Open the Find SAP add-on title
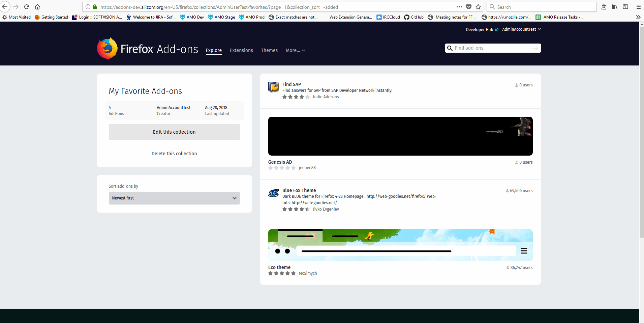 (292, 84)
